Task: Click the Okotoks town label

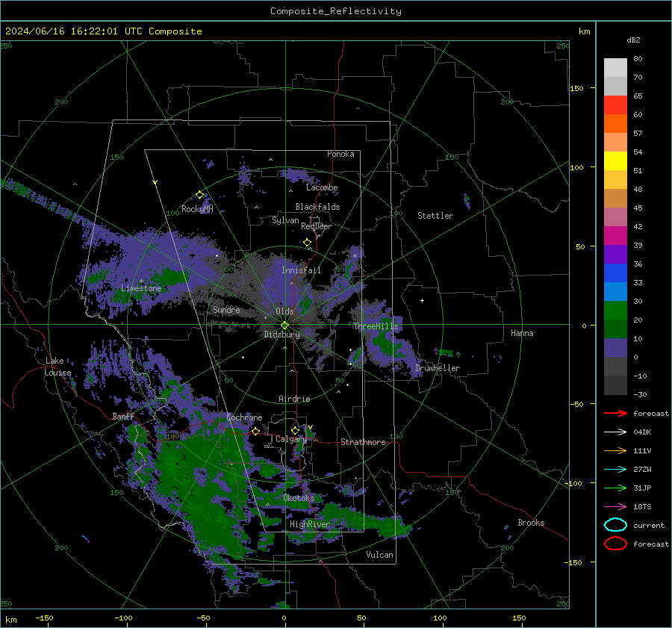Action: (299, 498)
